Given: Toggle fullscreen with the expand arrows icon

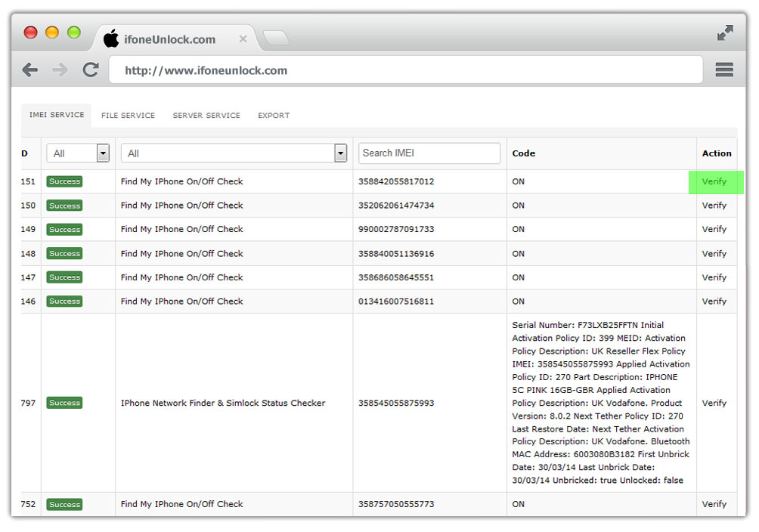Looking at the screenshot, I should coord(725,33).
